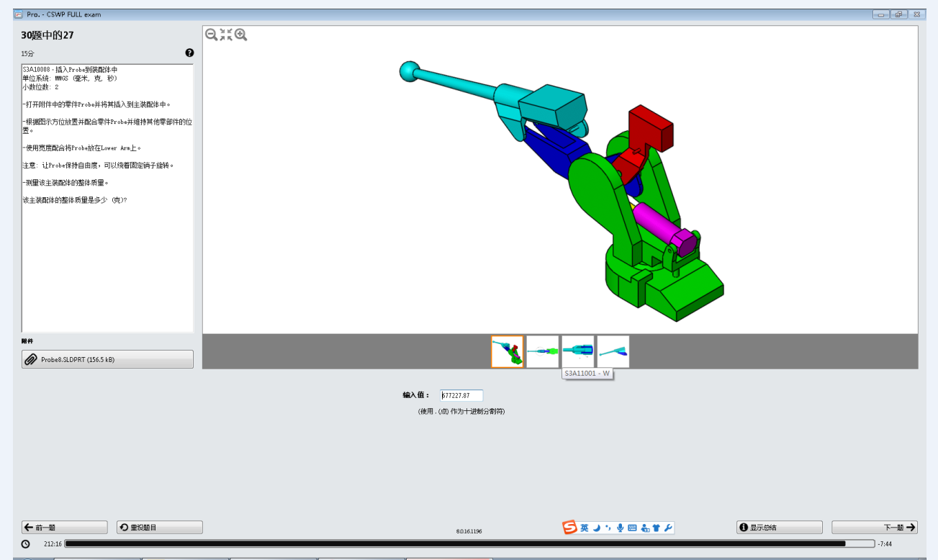Open the question help icon

point(189,53)
